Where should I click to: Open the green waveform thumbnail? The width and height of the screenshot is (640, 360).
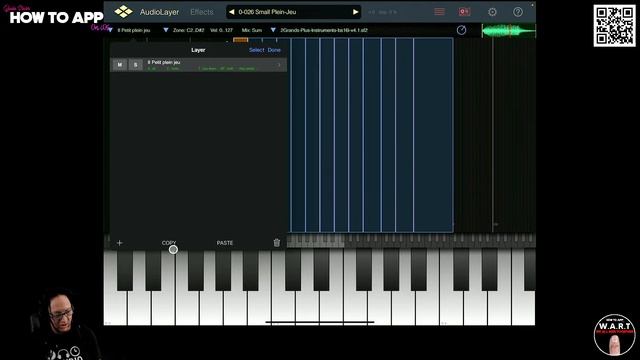pyautogui.click(x=509, y=31)
